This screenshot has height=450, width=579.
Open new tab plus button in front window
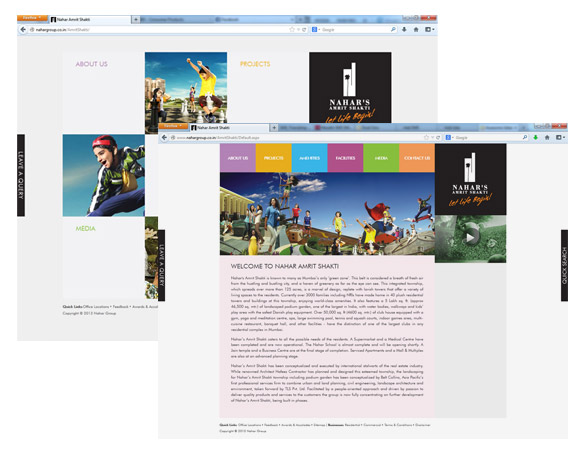pos(274,128)
